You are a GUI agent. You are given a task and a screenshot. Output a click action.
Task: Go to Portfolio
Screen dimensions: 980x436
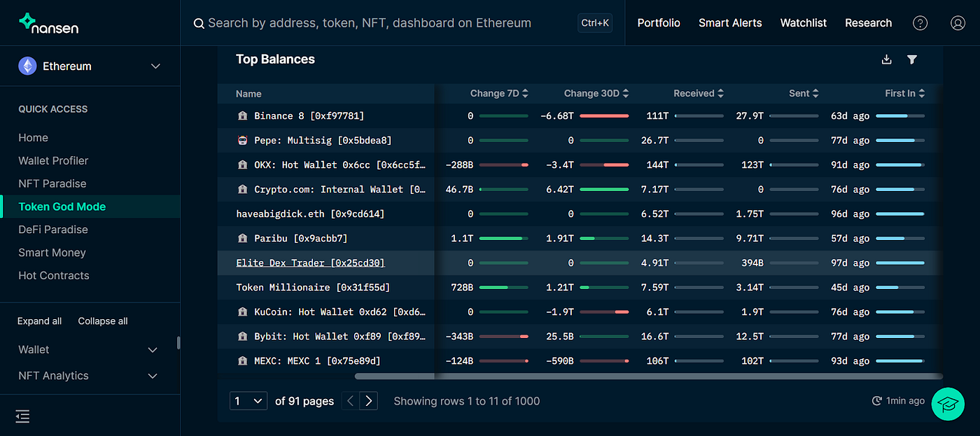pos(659,23)
